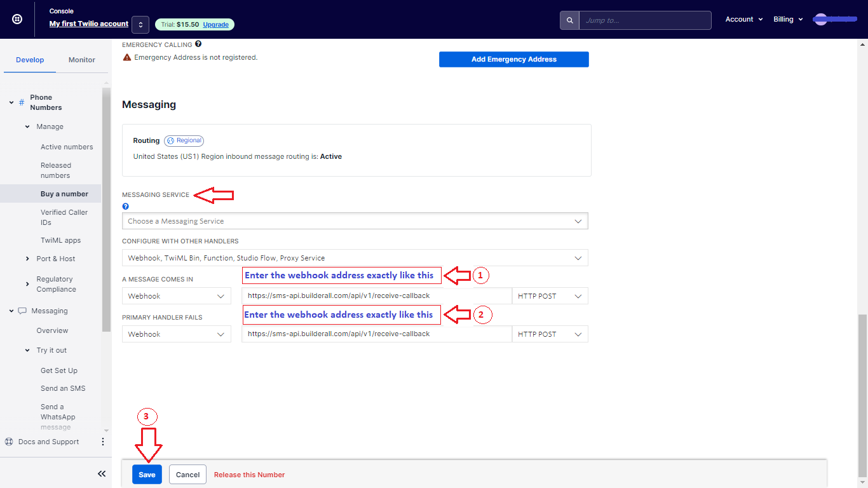Click the Upgrade link

[x=216, y=24]
